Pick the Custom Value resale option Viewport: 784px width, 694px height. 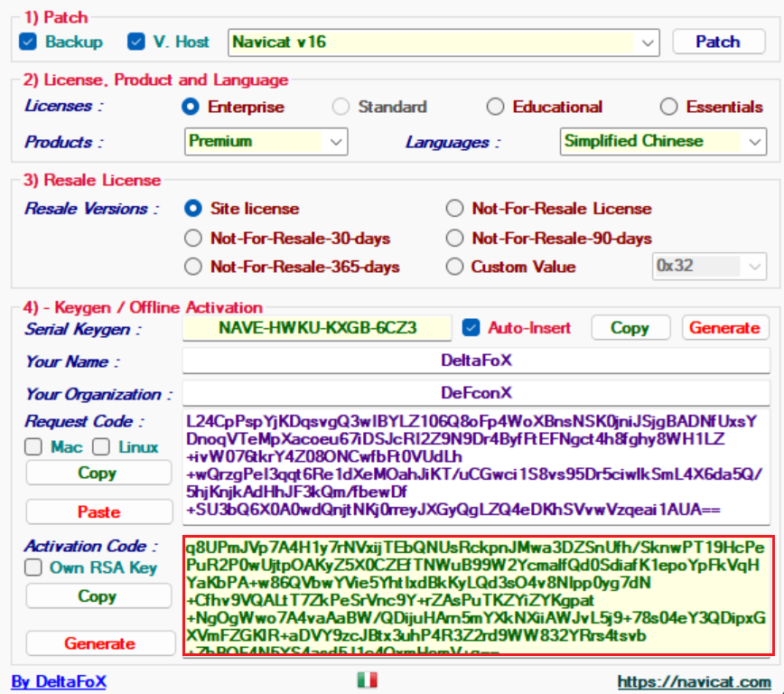(454, 267)
